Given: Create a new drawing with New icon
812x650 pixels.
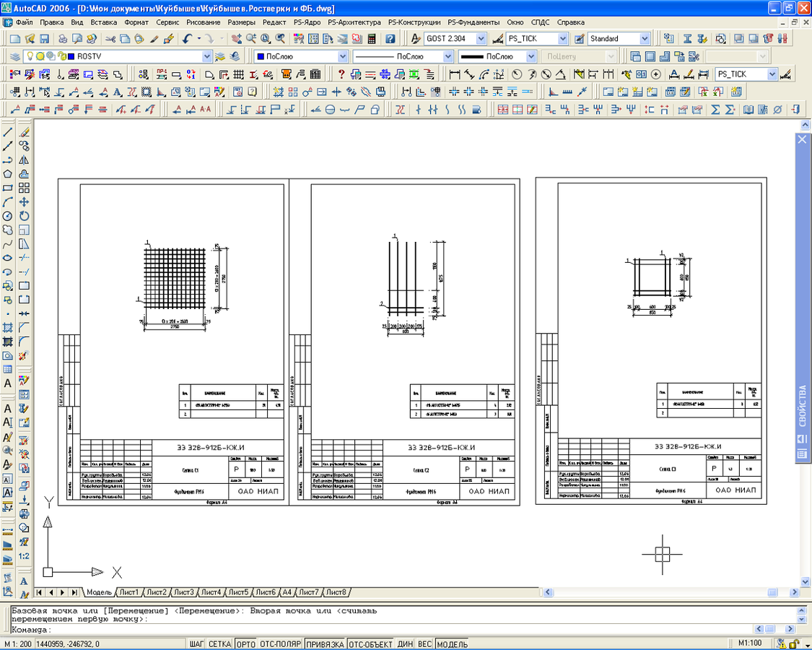Looking at the screenshot, I should point(15,39).
